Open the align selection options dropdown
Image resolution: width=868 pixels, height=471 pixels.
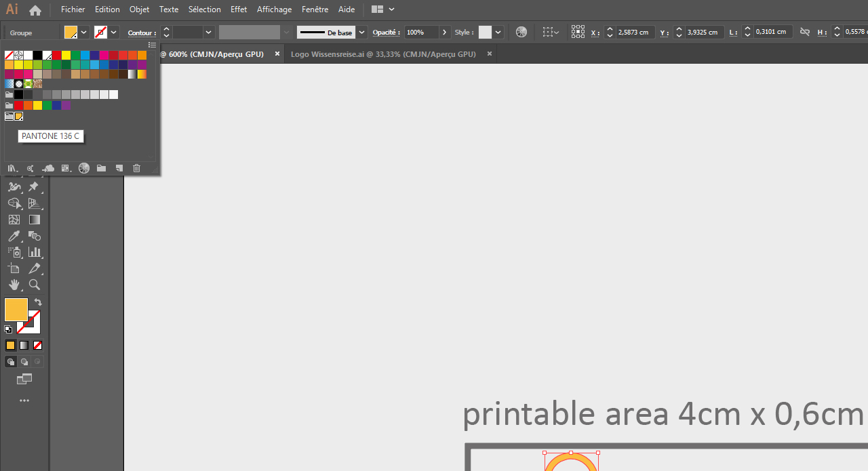point(551,32)
